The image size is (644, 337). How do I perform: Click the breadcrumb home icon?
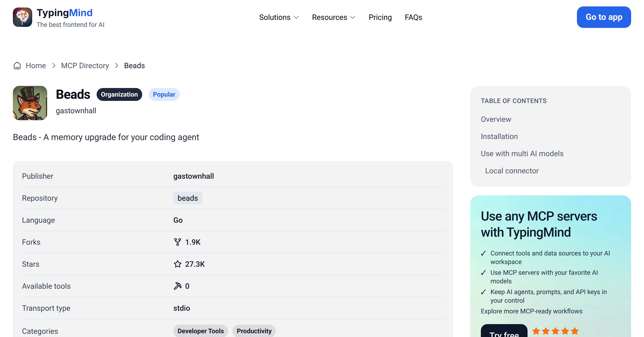(17, 66)
